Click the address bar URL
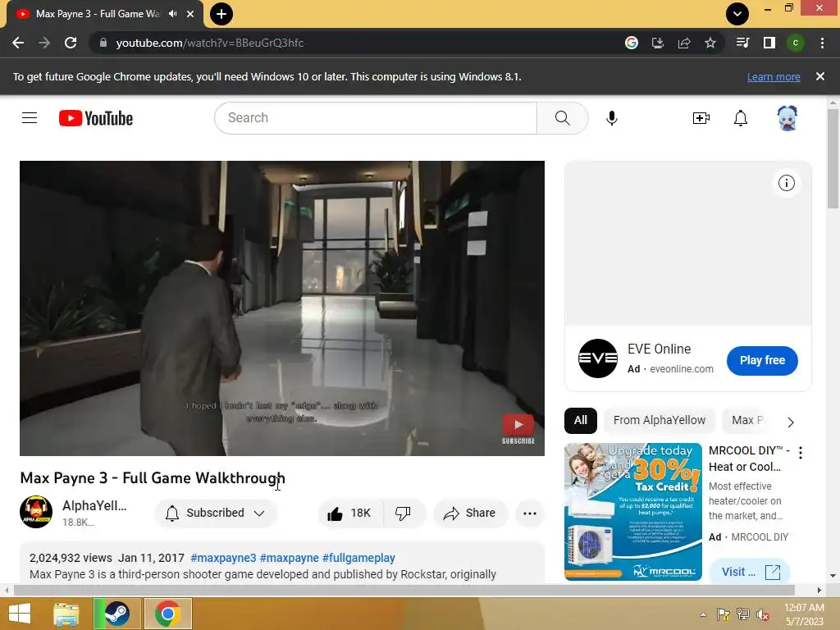This screenshot has width=840, height=630. [x=210, y=43]
